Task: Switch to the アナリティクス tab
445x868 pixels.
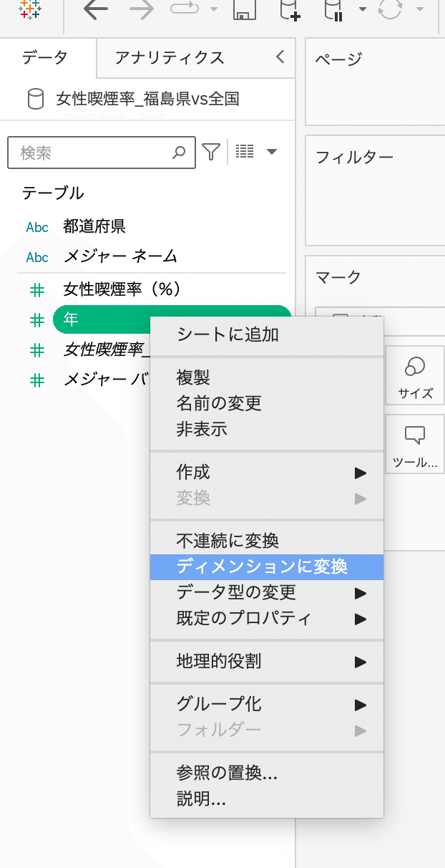Action: pos(170,58)
